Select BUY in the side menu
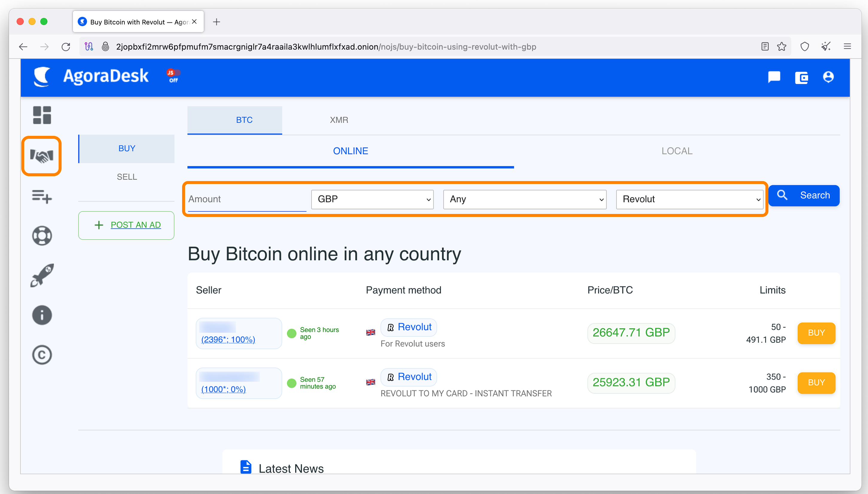The image size is (868, 494). click(126, 149)
